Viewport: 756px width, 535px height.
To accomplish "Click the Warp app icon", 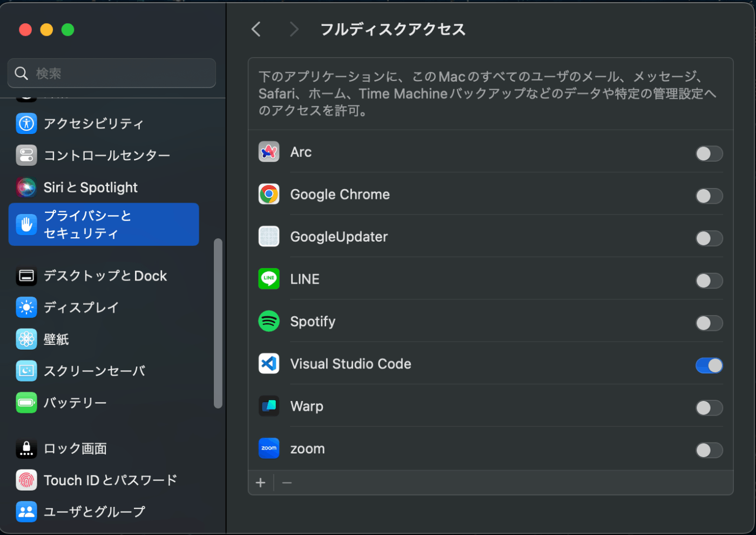I will tap(269, 406).
